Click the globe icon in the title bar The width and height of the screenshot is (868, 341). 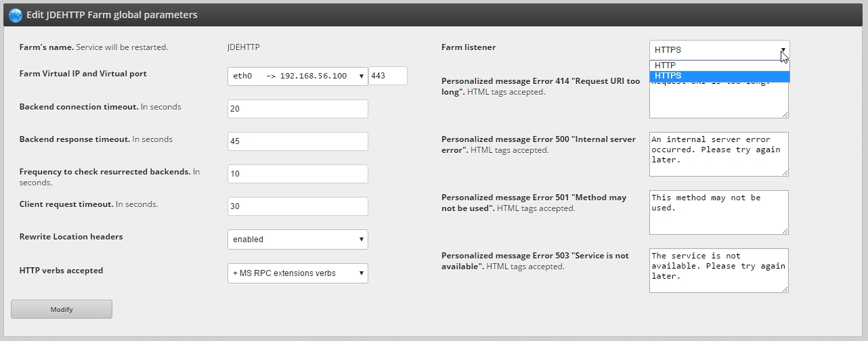[15, 15]
